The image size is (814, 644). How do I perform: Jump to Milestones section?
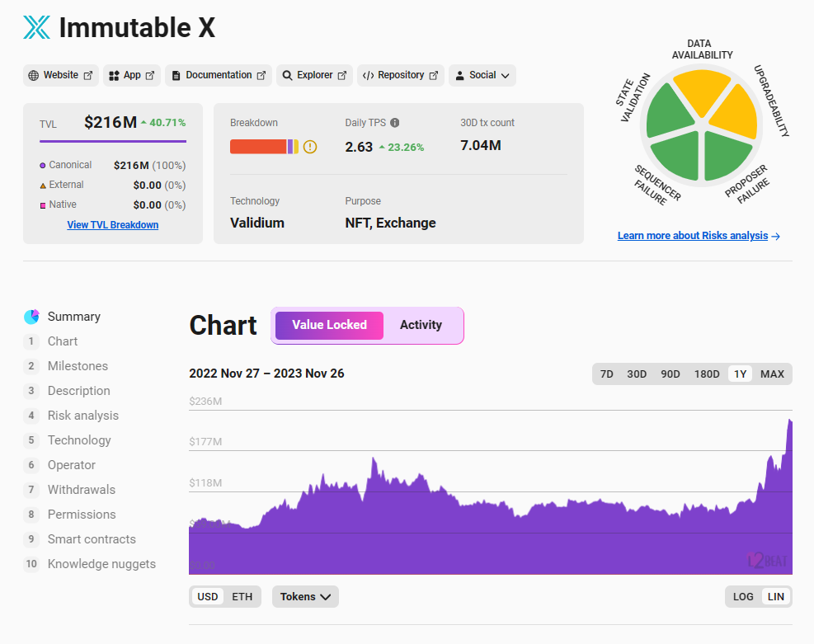[66, 366]
